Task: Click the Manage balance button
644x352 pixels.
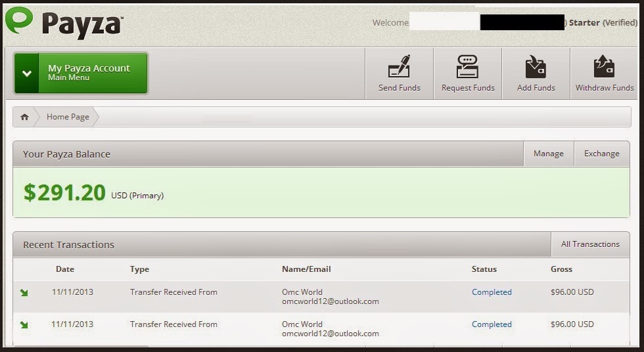Action: [548, 154]
